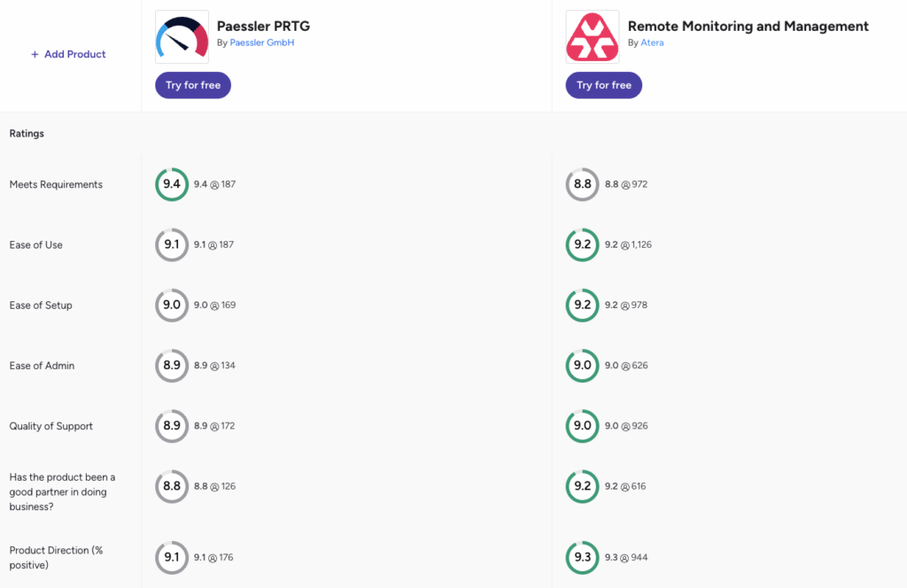The width and height of the screenshot is (907, 588).
Task: Click the 1,126 reviewer count for Ease of Use
Action: [x=641, y=244]
